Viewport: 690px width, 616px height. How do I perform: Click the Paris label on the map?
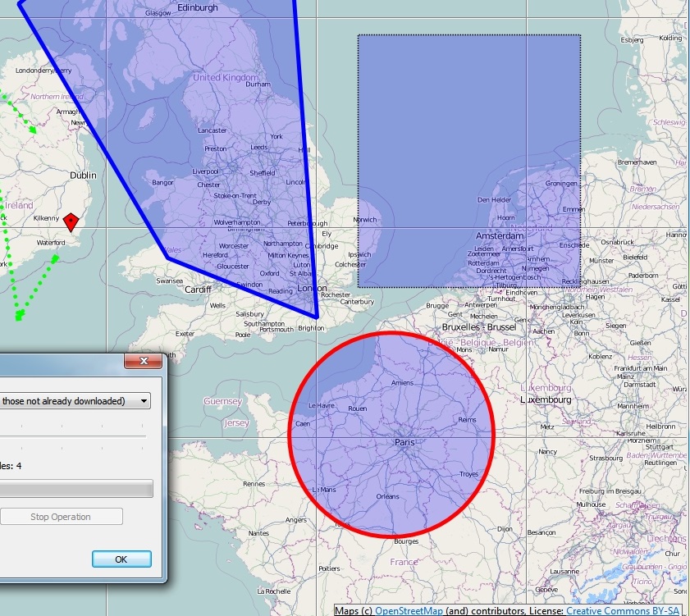pyautogui.click(x=404, y=442)
